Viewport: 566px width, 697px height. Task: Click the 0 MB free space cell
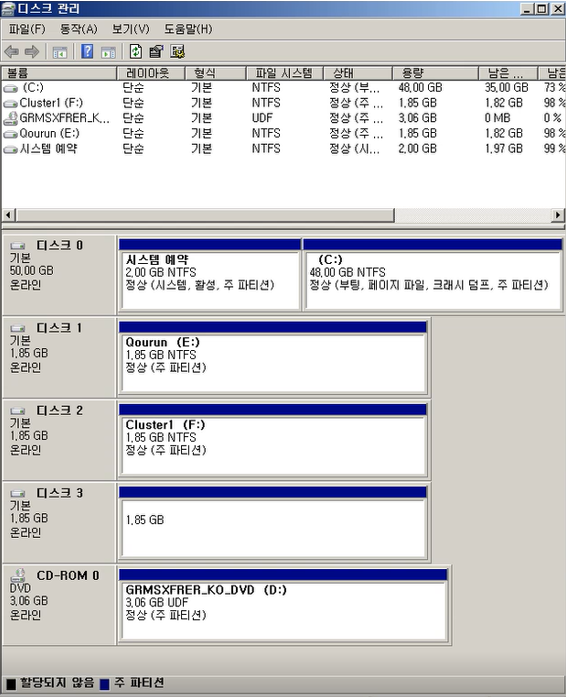[497, 118]
